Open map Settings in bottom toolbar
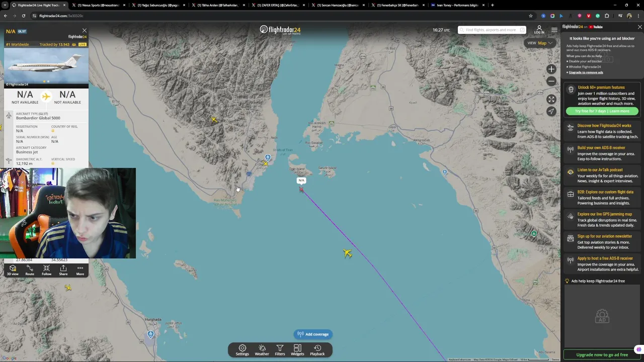Image resolution: width=644 pixels, height=362 pixels. point(243,350)
